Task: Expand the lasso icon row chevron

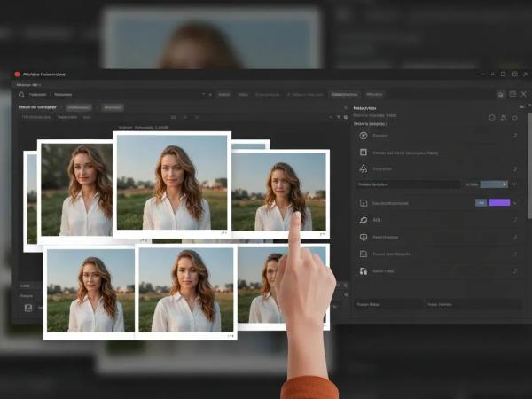Action: (x=514, y=220)
